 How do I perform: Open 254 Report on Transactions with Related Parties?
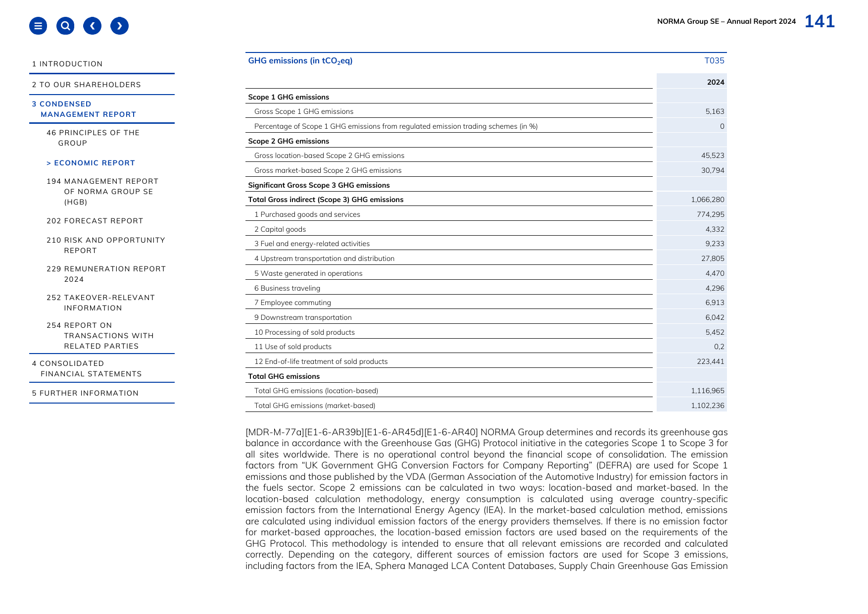tap(100, 336)
